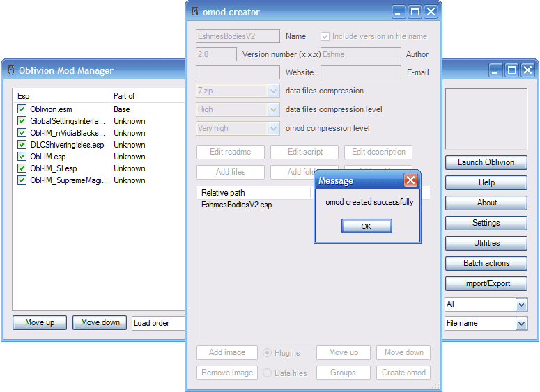Open the File name sort dropdown
This screenshot has width=540, height=392.
point(521,323)
